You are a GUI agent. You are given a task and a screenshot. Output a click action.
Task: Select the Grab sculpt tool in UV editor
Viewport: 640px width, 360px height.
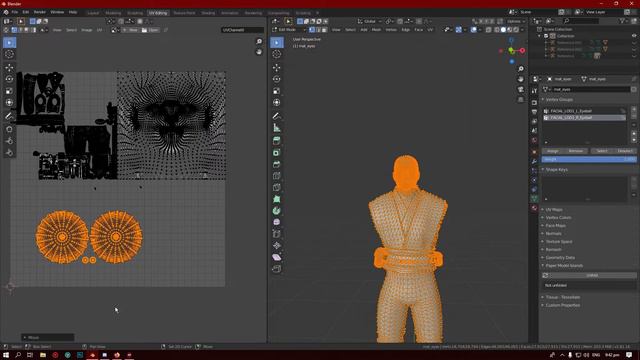[9, 141]
